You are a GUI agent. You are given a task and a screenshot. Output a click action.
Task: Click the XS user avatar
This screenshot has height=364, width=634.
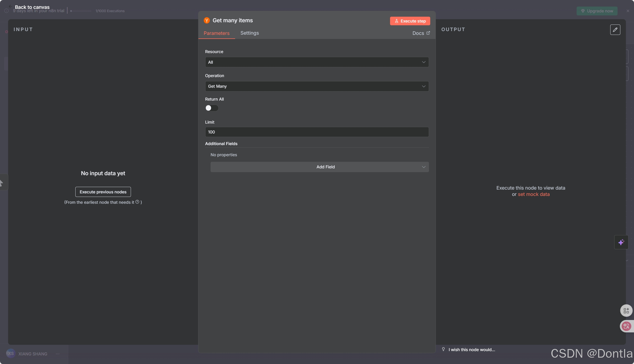point(11,353)
